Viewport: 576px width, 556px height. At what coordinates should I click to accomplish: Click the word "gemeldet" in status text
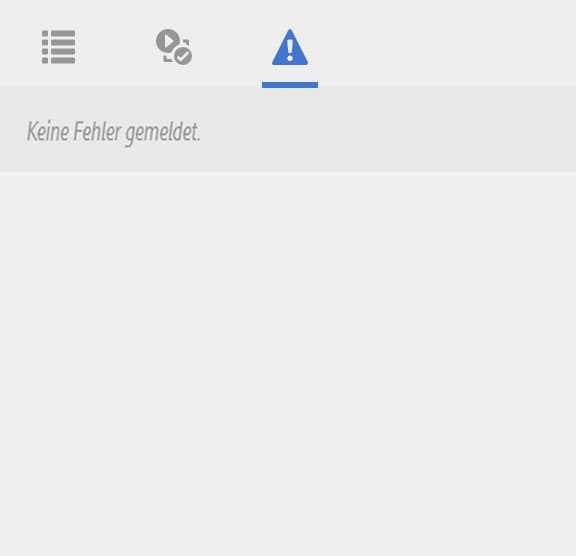162,133
